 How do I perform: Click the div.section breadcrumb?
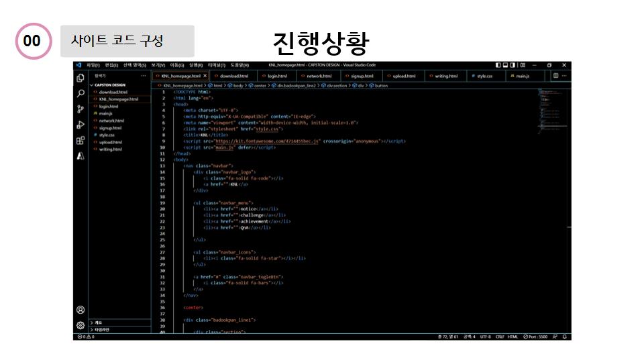click(x=334, y=86)
